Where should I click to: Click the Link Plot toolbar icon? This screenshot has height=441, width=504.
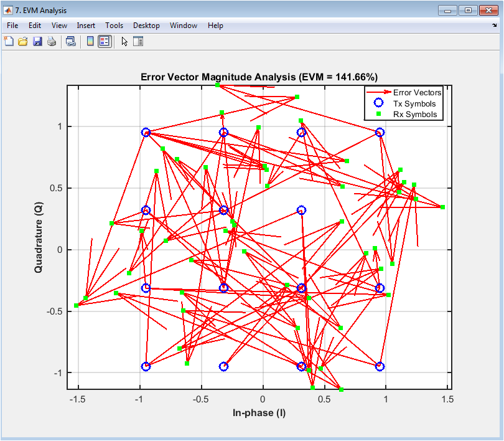tap(71, 42)
